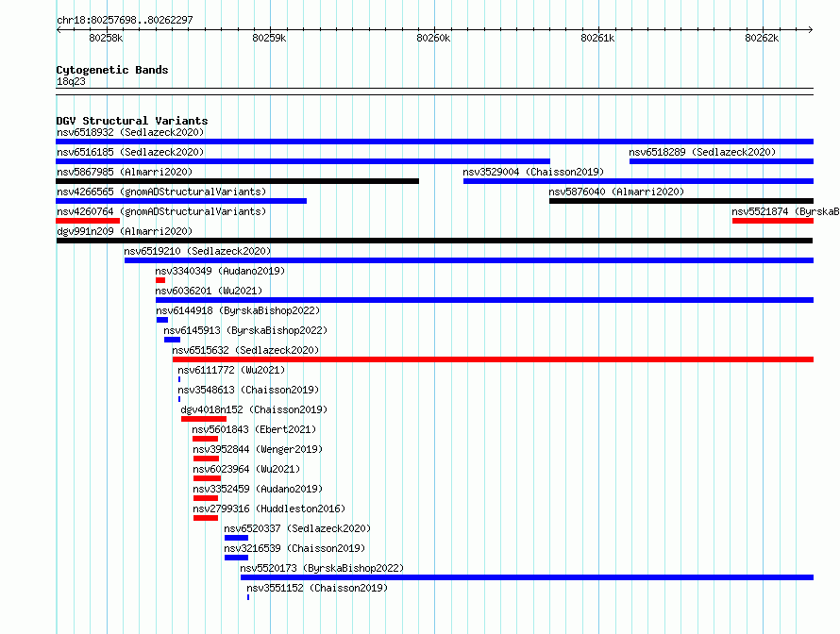
Task: Open nsv6519210 (Sedlazeck2020) label
Action: point(197,251)
